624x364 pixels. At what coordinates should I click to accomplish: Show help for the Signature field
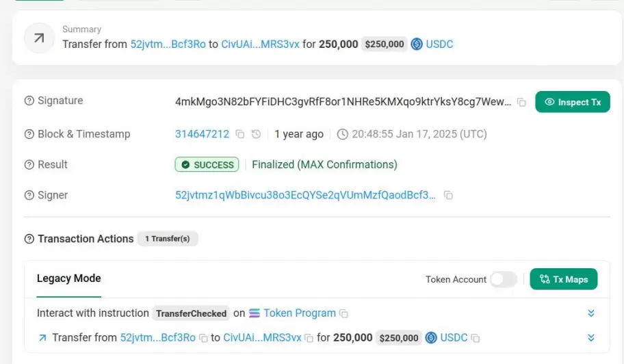pyautogui.click(x=29, y=101)
